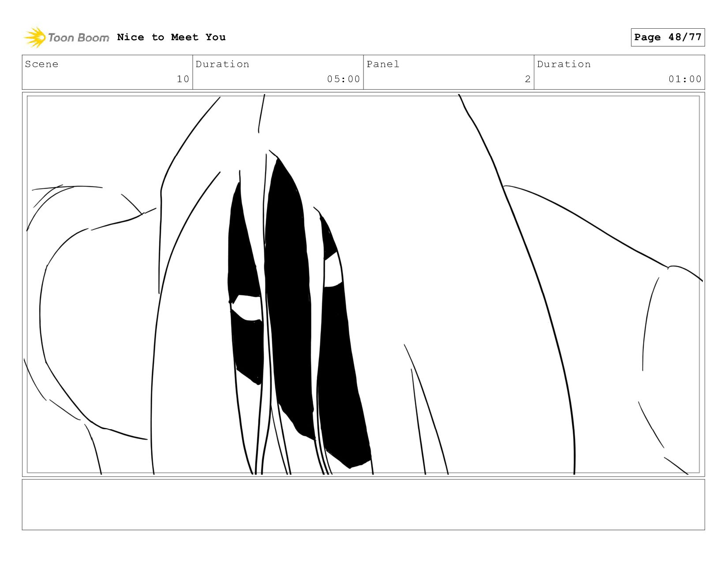The height and width of the screenshot is (563, 728).
Task: Click the empty notes box below the panel
Action: pos(363,505)
